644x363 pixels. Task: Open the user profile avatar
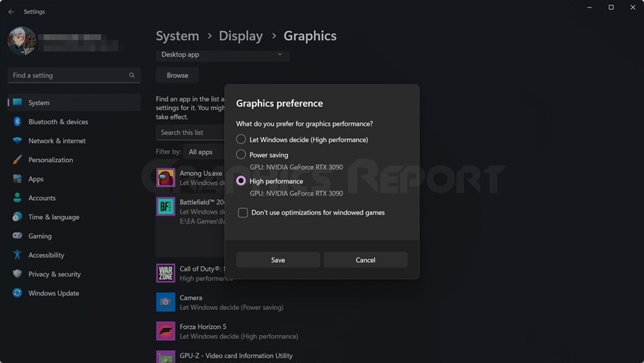[x=22, y=41]
